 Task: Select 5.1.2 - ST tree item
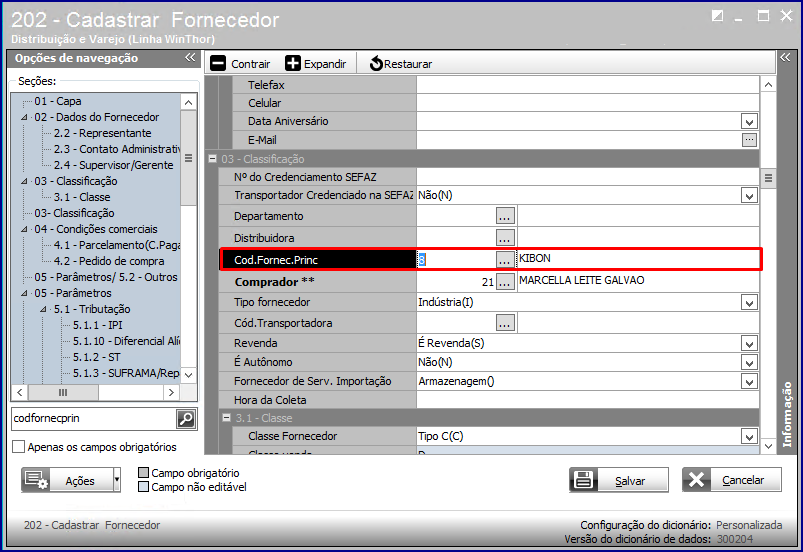[x=97, y=357]
